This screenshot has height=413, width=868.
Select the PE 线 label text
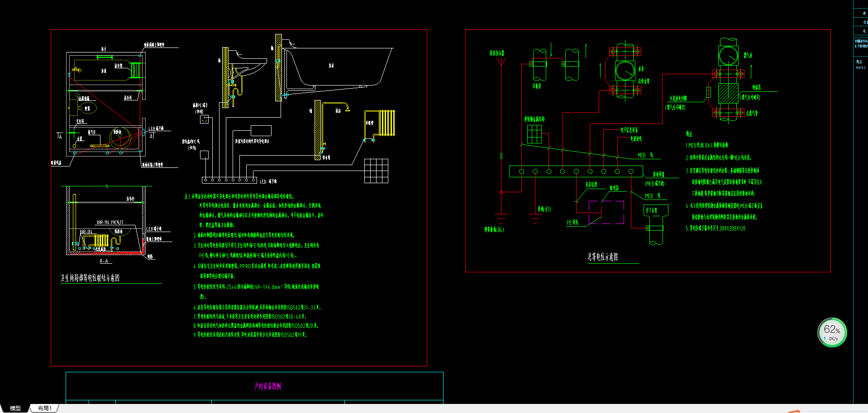pos(572,223)
